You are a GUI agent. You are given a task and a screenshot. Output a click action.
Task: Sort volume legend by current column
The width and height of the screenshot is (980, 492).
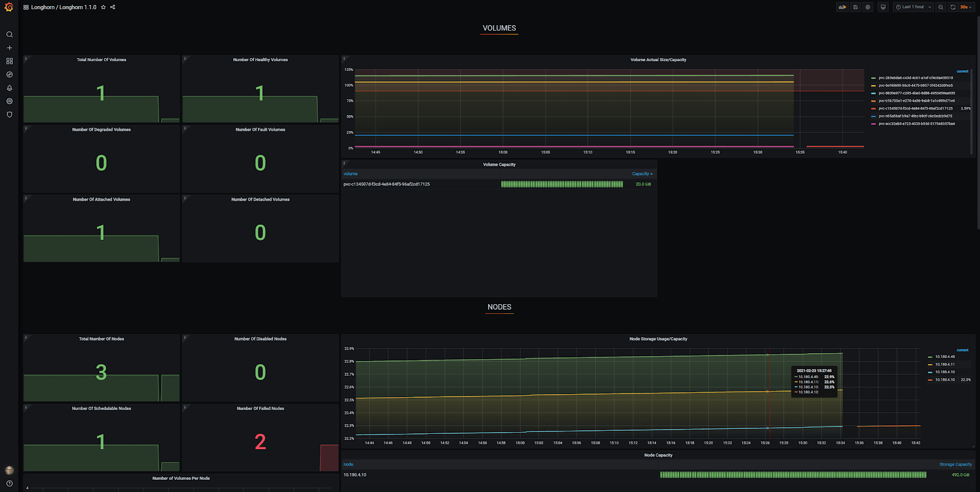pos(962,72)
